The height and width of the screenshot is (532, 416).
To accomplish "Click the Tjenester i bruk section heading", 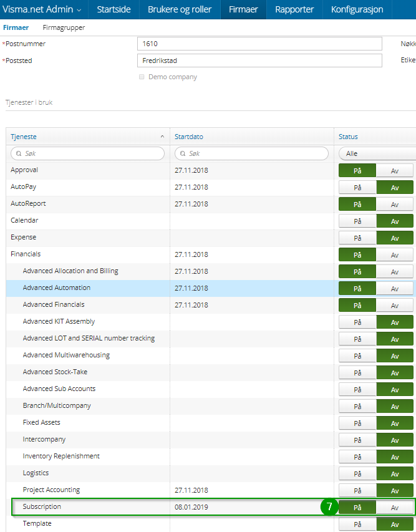I will tap(29, 102).
